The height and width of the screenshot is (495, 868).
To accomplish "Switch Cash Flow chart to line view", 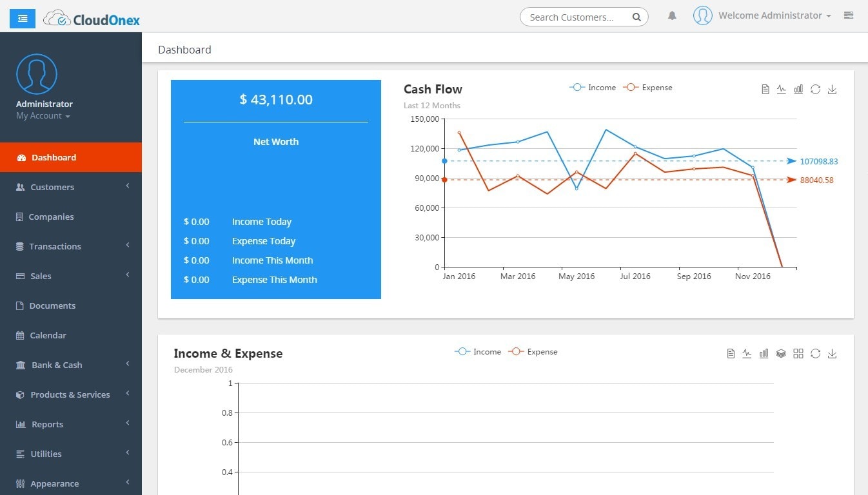I will (782, 90).
